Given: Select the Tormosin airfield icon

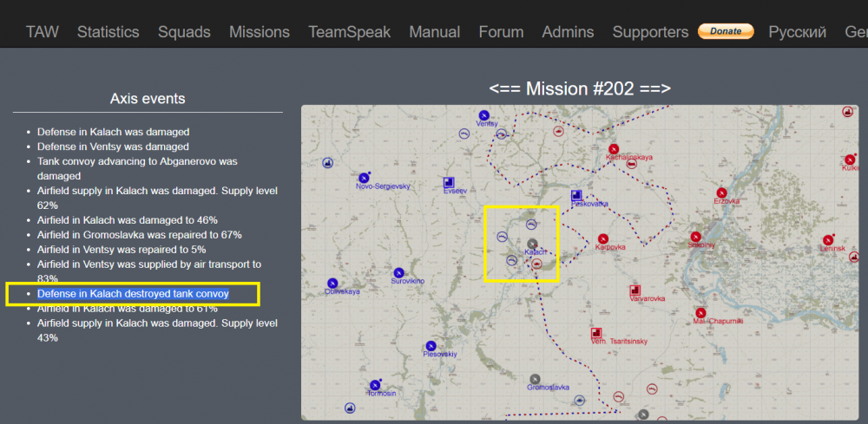Looking at the screenshot, I should point(375,385).
